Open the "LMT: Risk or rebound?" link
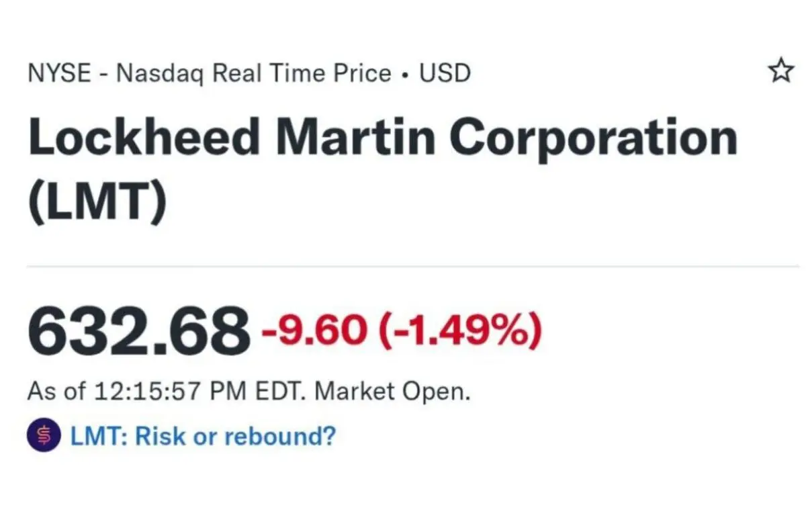The width and height of the screenshot is (806, 532). (202, 437)
